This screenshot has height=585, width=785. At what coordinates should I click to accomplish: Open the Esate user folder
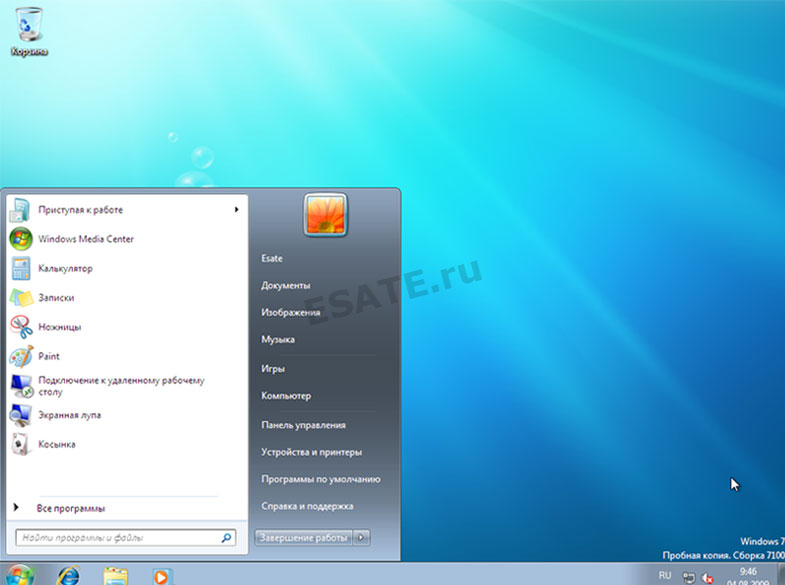click(x=272, y=258)
